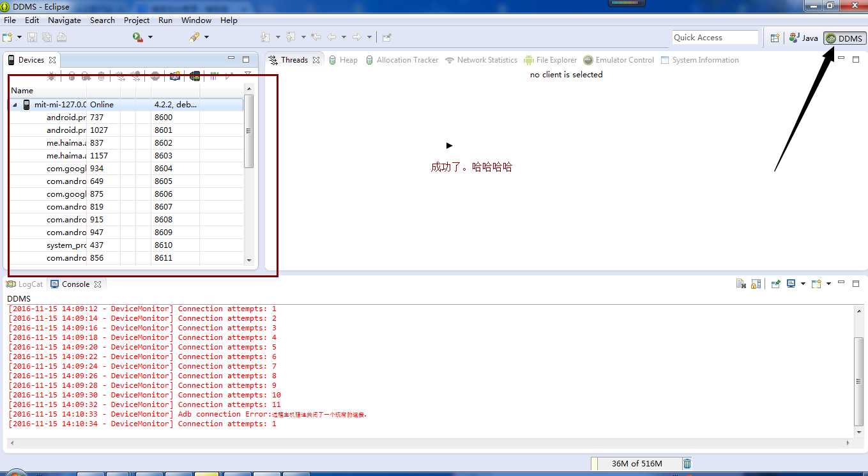Click the Last Edit Location icon
This screenshot has width=868, height=476.
click(316, 38)
